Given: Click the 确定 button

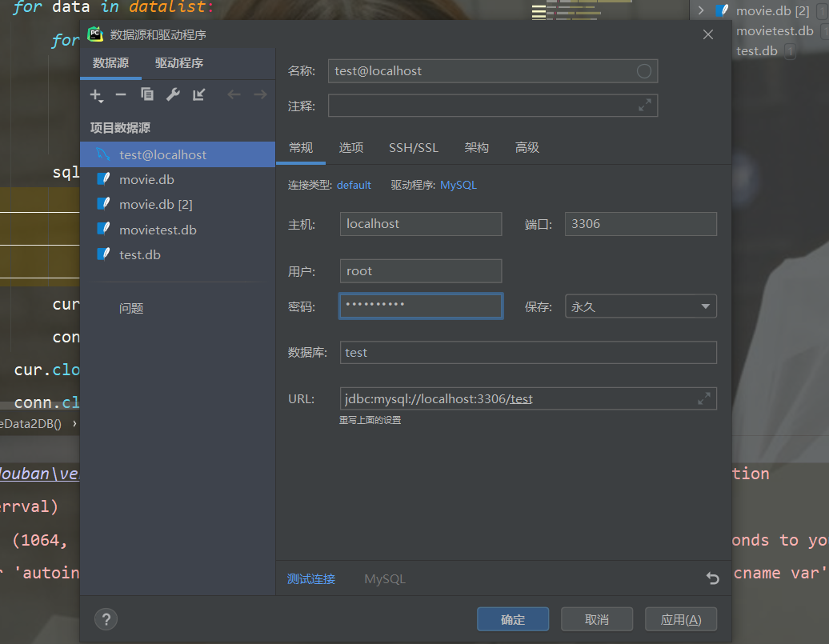Looking at the screenshot, I should [x=513, y=619].
